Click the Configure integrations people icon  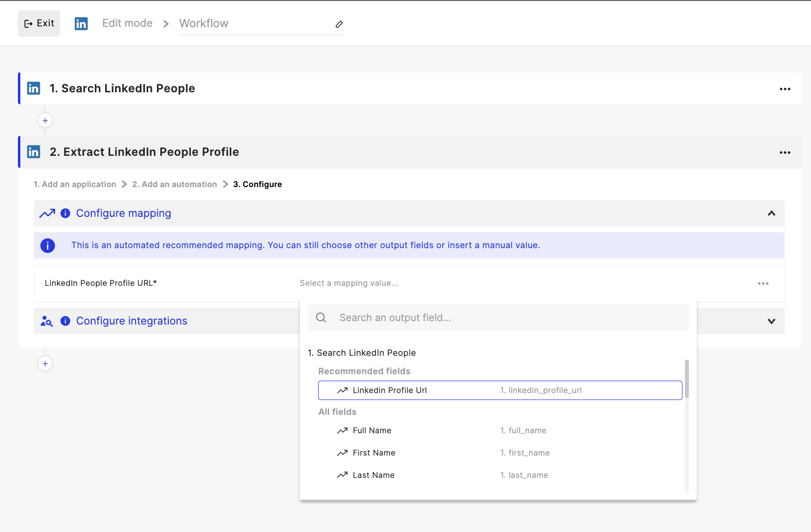tap(47, 322)
